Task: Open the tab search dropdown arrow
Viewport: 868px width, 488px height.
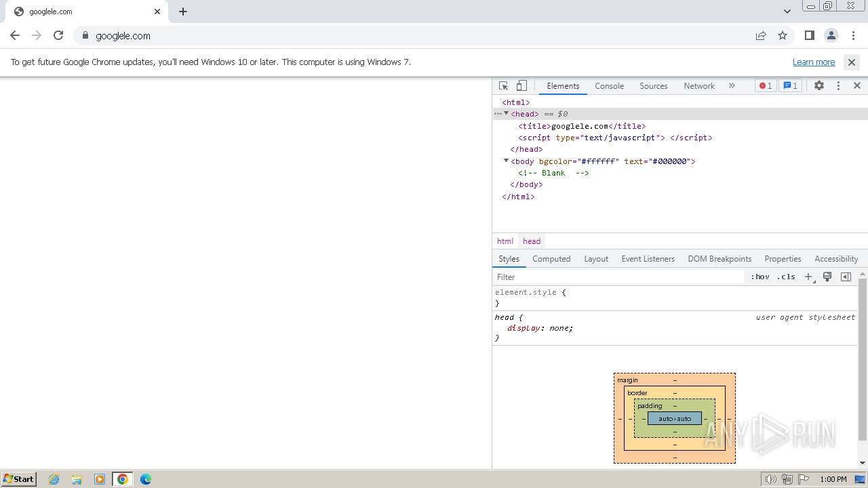Action: coord(787,12)
